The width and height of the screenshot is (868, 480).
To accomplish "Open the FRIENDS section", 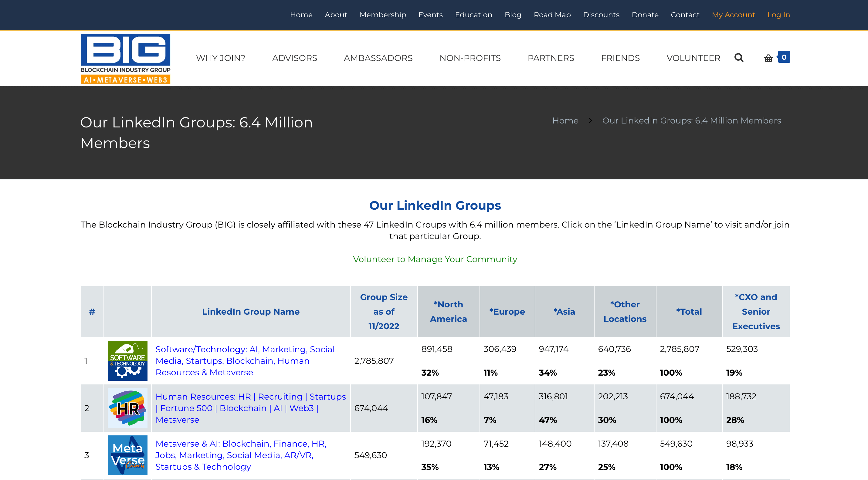I will tap(620, 58).
